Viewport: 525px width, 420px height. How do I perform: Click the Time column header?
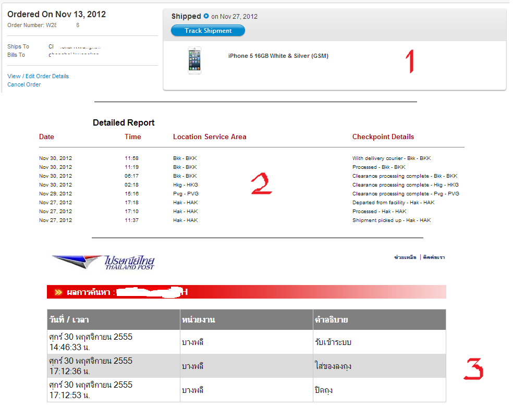(133, 137)
